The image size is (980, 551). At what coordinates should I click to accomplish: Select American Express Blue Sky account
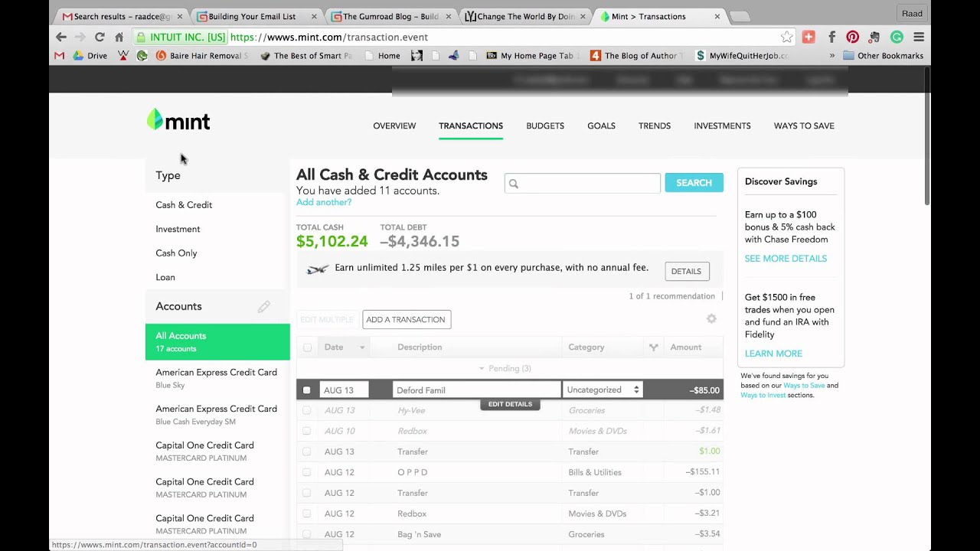click(217, 378)
